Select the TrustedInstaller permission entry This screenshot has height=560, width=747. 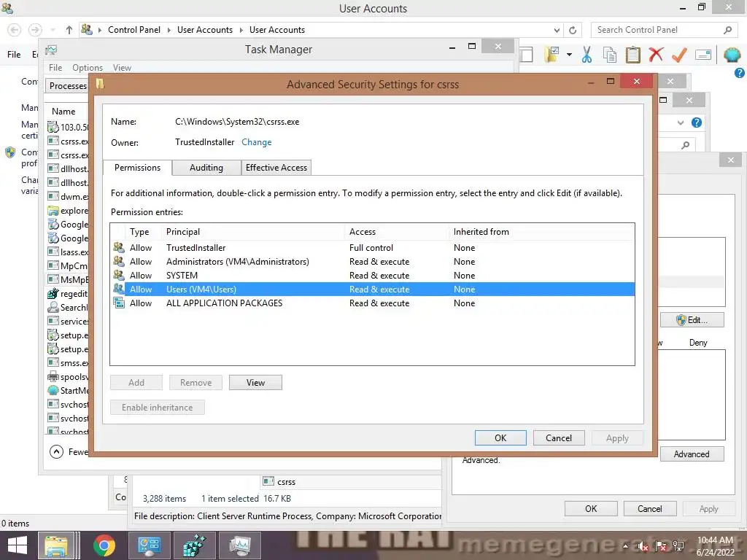(373, 248)
